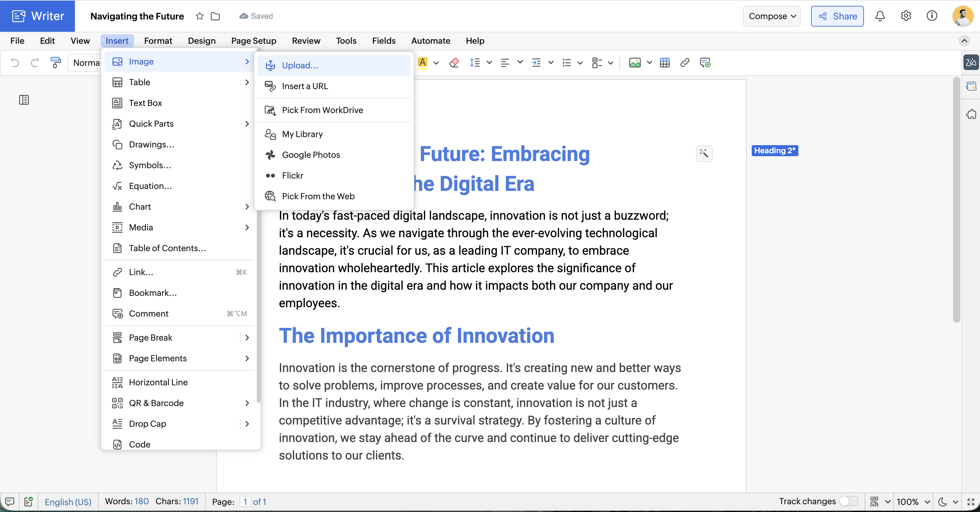Click the magic wand icon beside heading
Screen dimensions: 980x512
click(x=704, y=154)
